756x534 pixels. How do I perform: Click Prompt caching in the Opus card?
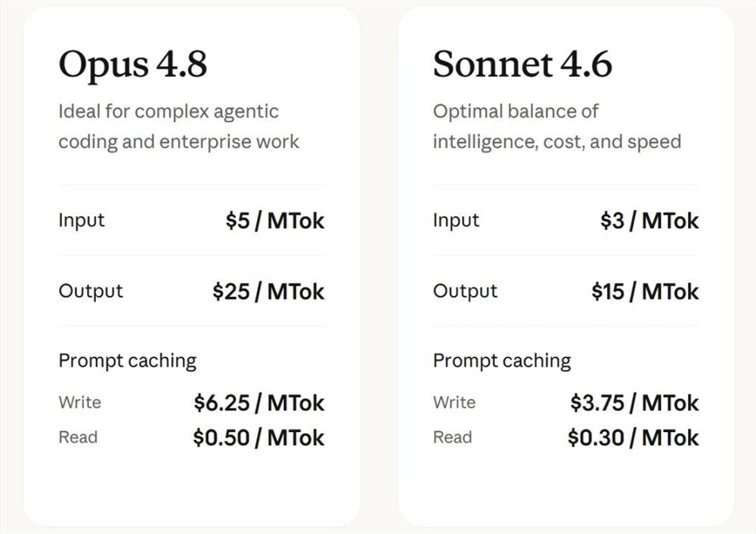(x=127, y=361)
